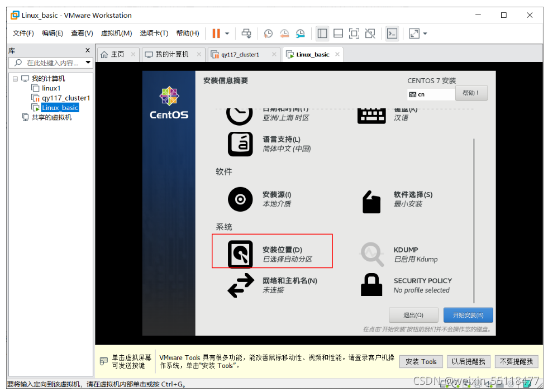This screenshot has height=392, width=548.
Task: Click the CentOS logo
Action: (x=169, y=102)
